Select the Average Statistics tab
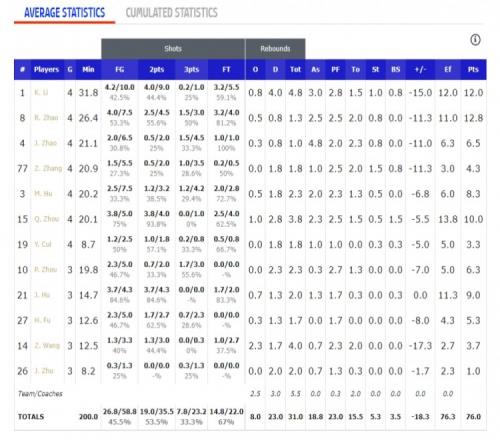Viewport: 500px width, 440px height. point(64,13)
